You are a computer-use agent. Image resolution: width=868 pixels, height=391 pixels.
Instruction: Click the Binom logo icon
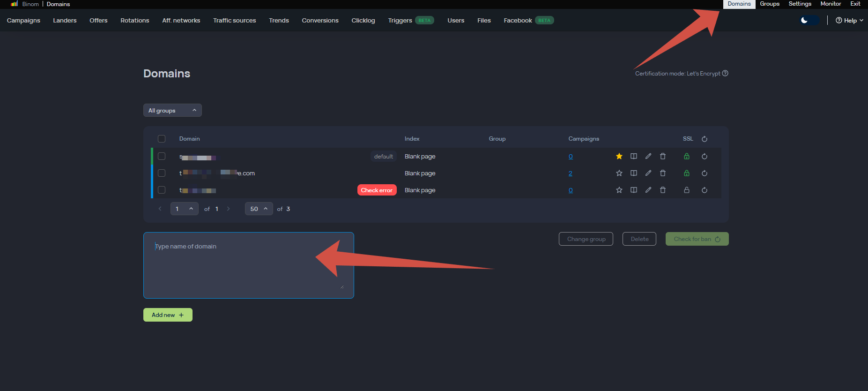[x=14, y=4]
